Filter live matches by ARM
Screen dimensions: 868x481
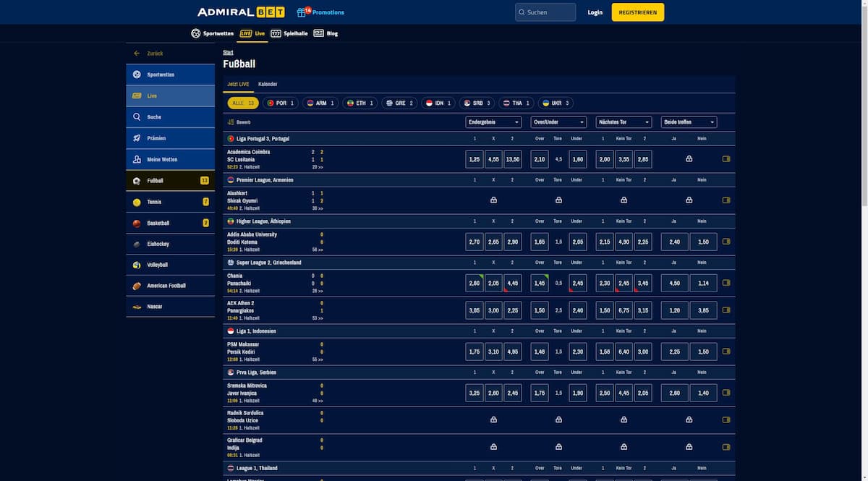tap(320, 103)
